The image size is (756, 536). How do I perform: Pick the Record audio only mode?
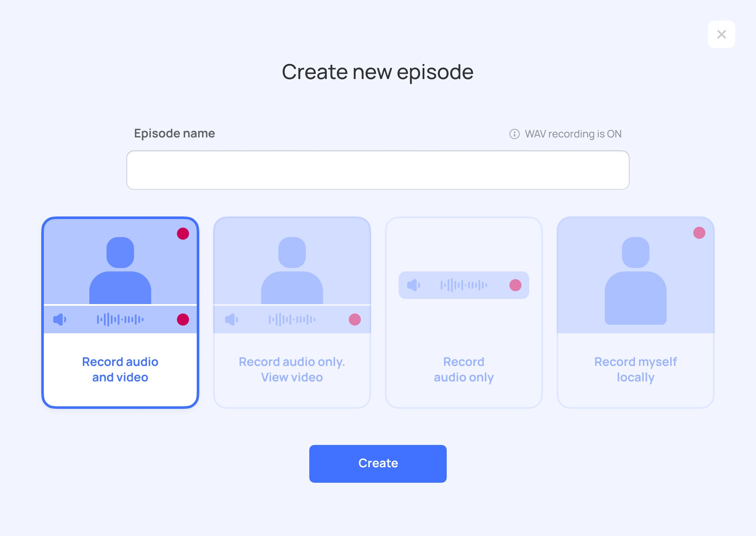(x=464, y=369)
